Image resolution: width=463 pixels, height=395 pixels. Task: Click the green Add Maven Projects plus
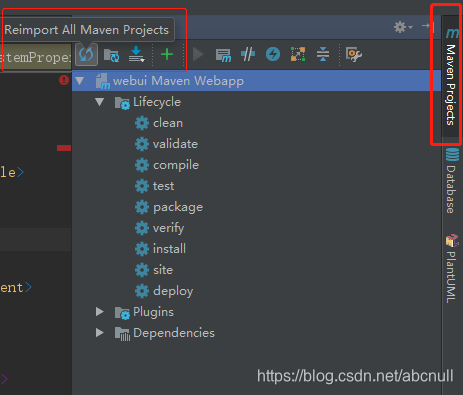[167, 54]
